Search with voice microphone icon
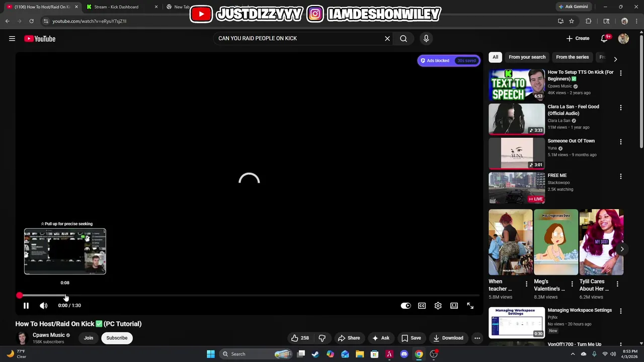644x362 pixels. (426, 38)
